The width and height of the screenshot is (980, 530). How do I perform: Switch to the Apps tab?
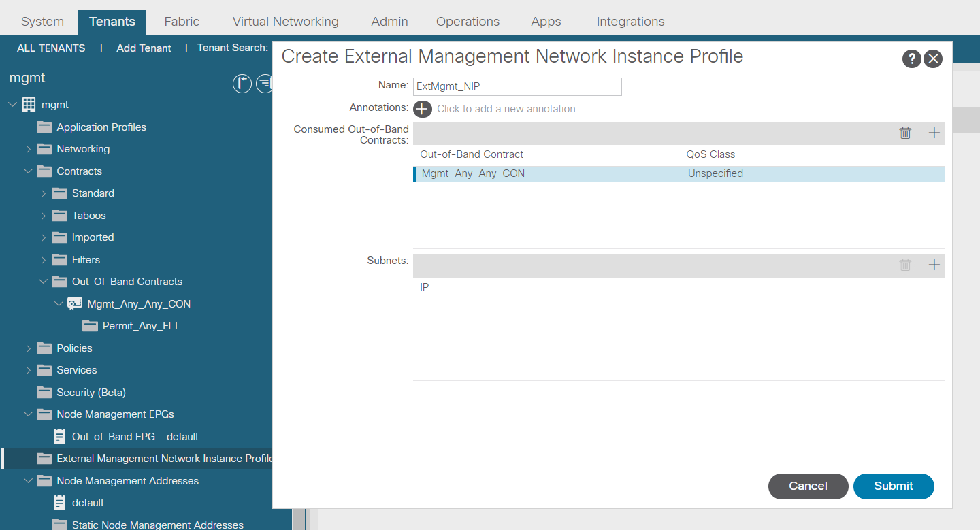pyautogui.click(x=546, y=22)
